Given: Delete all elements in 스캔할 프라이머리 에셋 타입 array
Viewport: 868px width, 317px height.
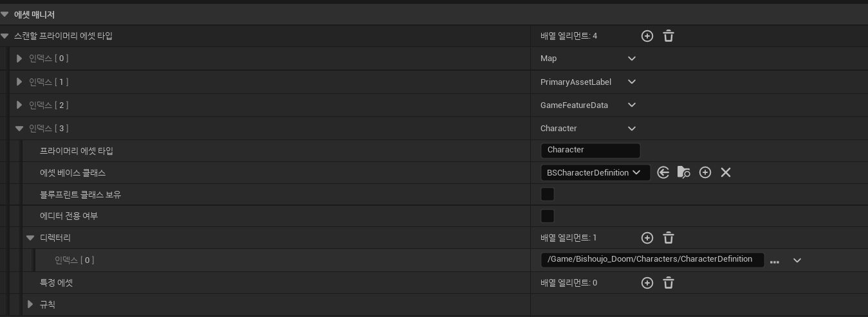Looking at the screenshot, I should click(669, 36).
